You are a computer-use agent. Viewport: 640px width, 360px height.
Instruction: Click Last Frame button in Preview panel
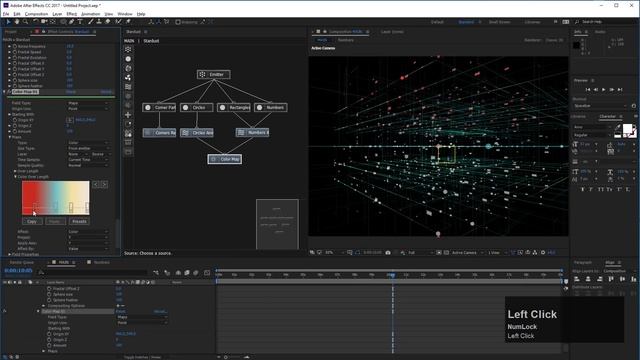pos(620,89)
